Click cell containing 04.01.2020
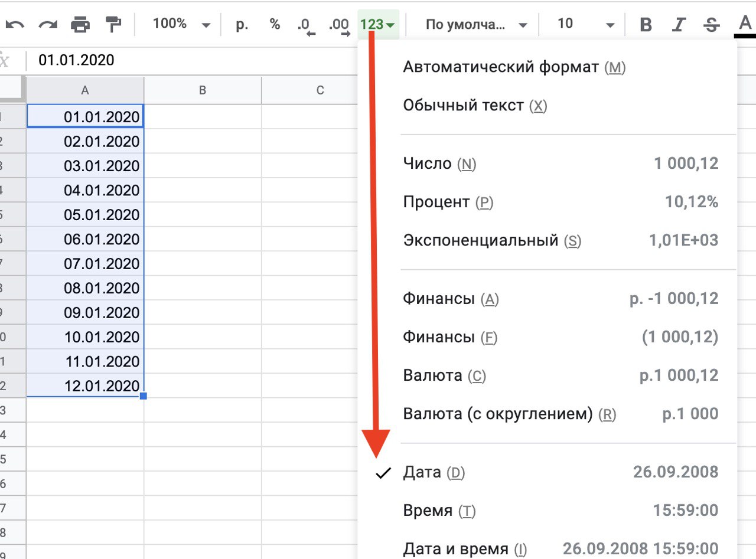756x559 pixels. (85, 191)
